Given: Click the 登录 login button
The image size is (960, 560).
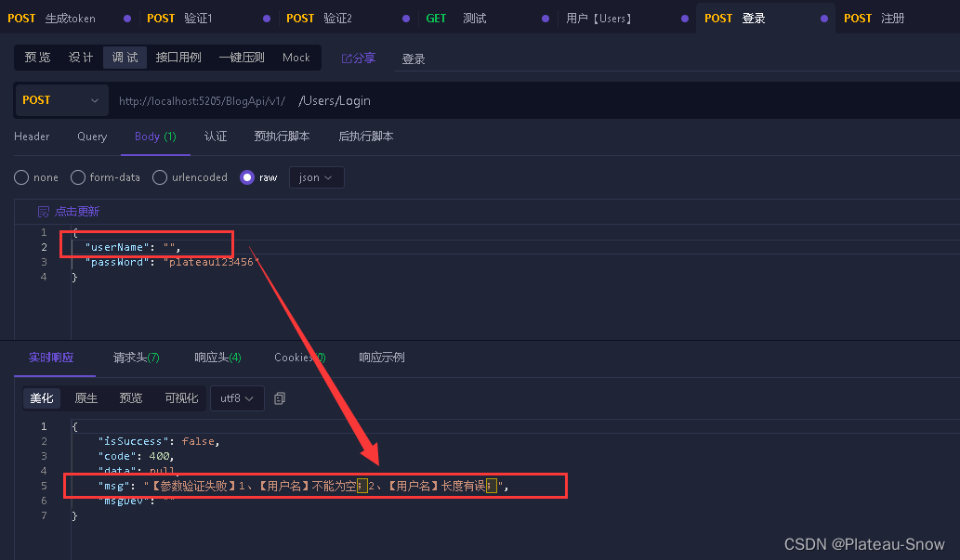Looking at the screenshot, I should pos(414,58).
